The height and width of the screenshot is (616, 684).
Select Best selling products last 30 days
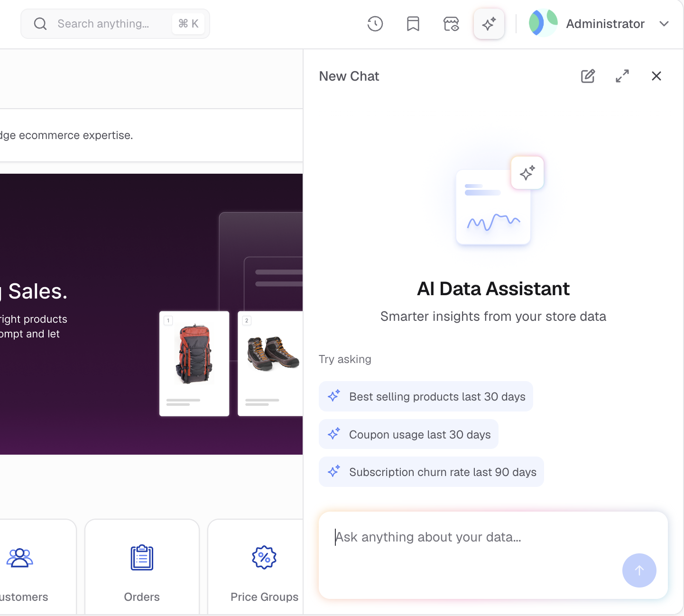(x=426, y=396)
